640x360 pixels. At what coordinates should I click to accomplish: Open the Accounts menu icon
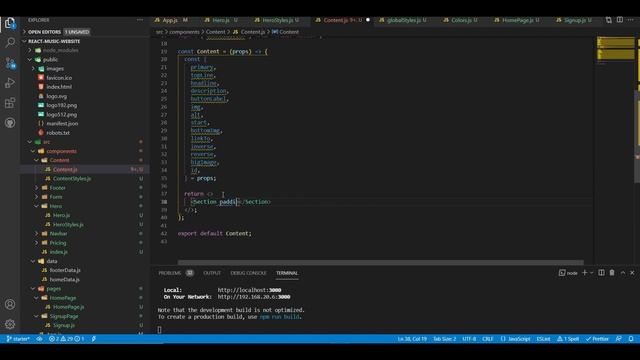(10, 304)
